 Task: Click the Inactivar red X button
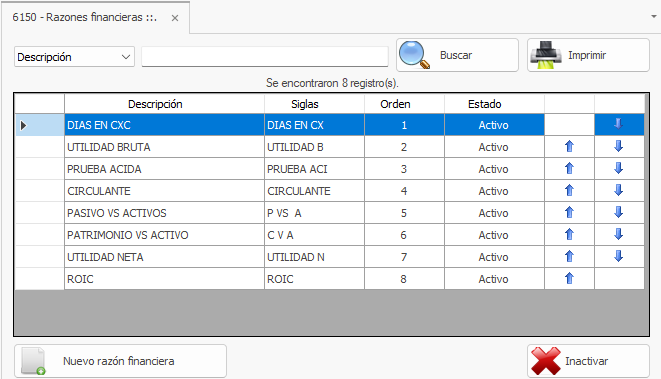pyautogui.click(x=588, y=361)
